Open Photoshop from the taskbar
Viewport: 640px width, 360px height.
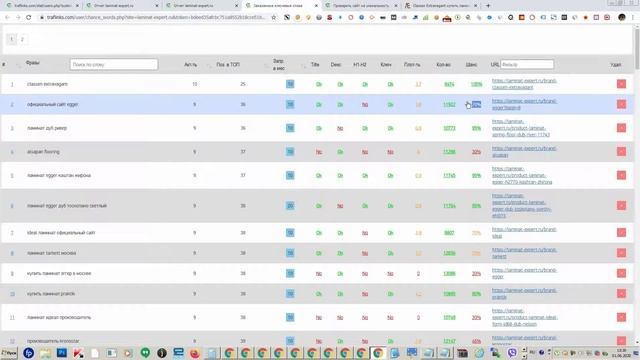62,353
